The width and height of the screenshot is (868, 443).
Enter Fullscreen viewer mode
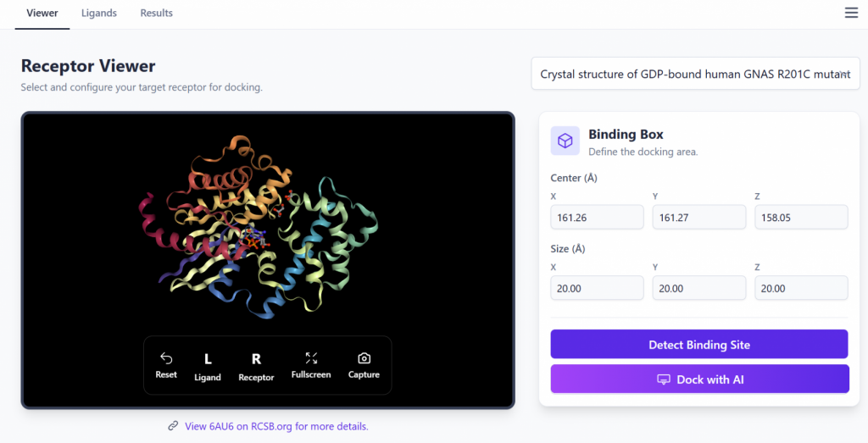pos(311,358)
